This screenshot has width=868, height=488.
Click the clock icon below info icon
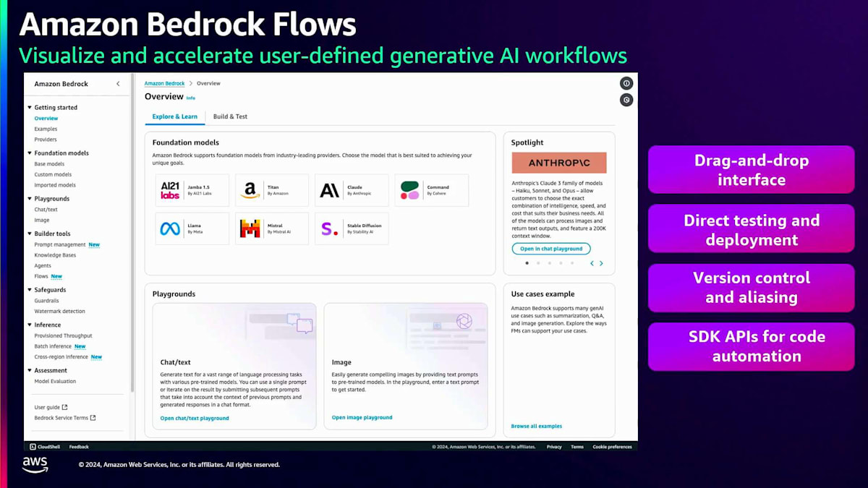(626, 100)
